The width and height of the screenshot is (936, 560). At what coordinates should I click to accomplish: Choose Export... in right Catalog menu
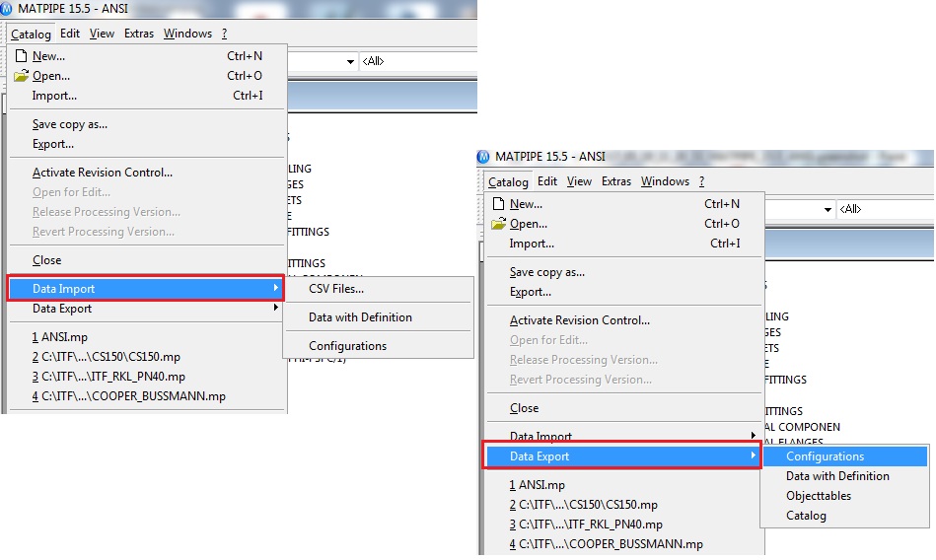click(x=624, y=292)
